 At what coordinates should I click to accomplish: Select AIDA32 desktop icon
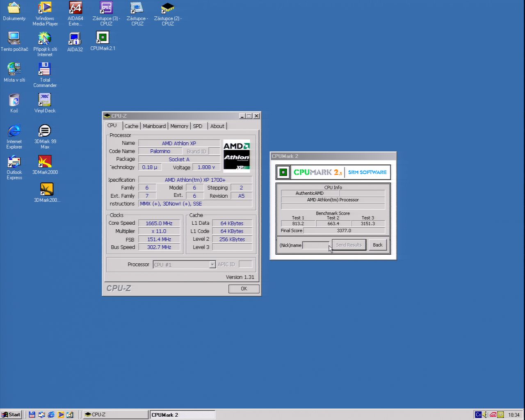point(75,42)
